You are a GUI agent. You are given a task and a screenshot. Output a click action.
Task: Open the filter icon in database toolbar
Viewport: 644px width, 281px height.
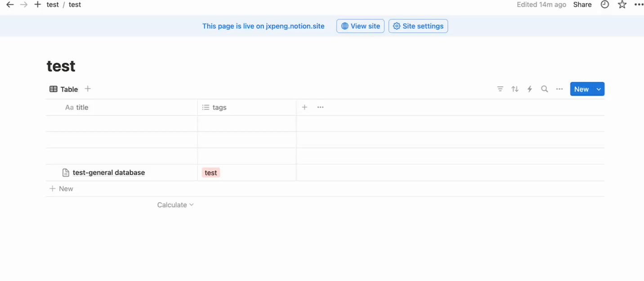coord(500,89)
